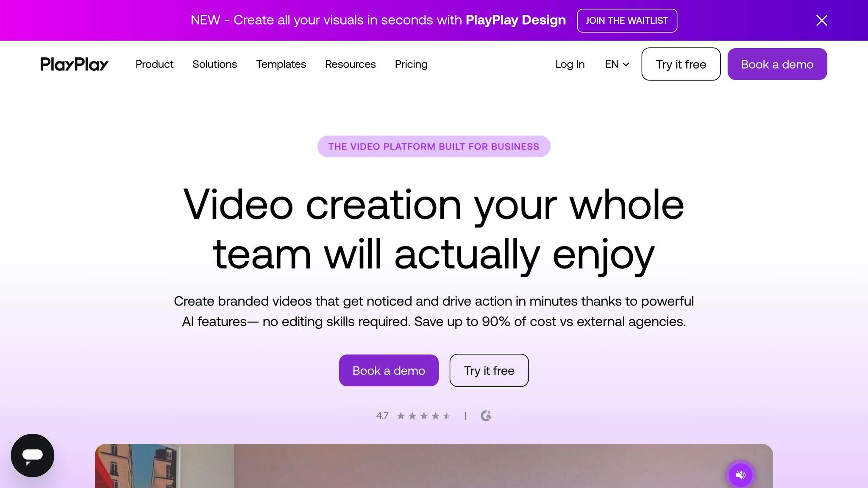This screenshot has height=488, width=868.
Task: Click the PlayPlay logo
Action: 74,64
